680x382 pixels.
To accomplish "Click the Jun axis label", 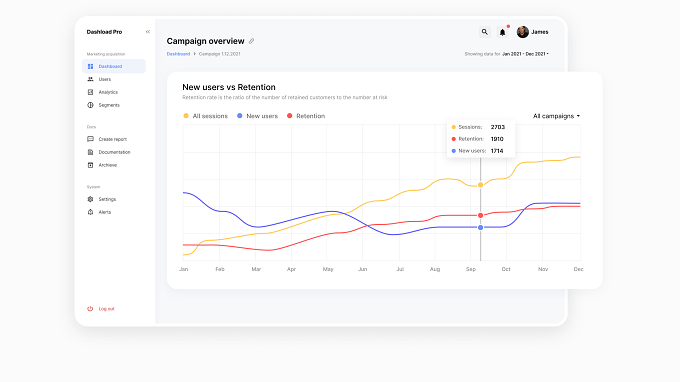I will (x=363, y=269).
